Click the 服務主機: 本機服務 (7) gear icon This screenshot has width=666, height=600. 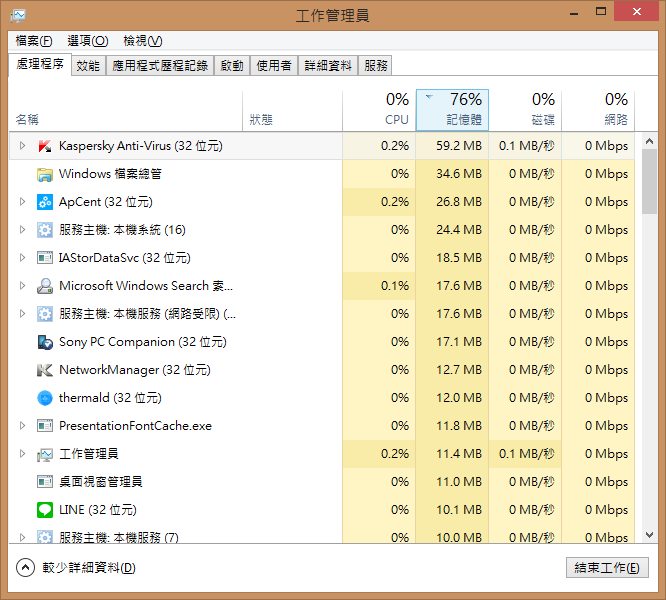click(45, 537)
